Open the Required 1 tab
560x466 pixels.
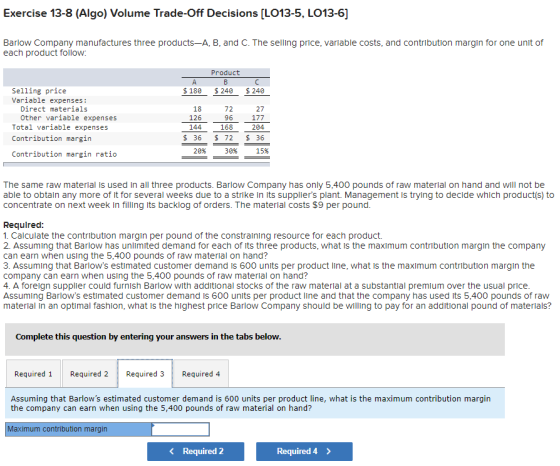33,374
